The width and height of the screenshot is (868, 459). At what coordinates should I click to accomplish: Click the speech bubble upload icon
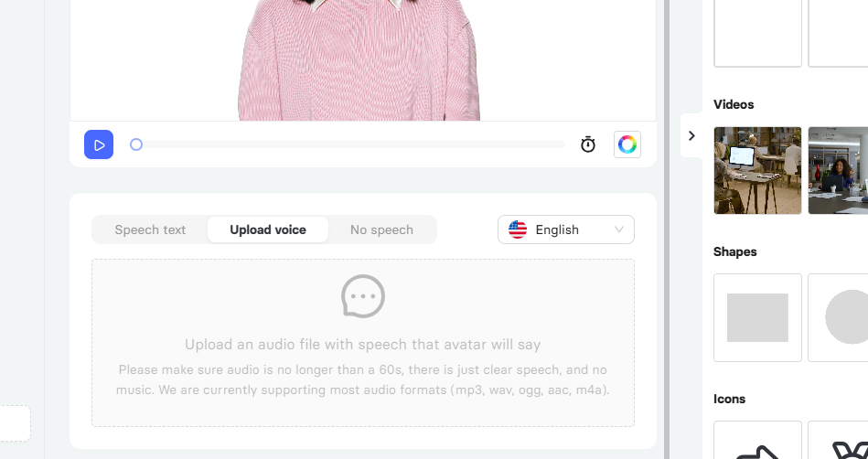coord(363,296)
